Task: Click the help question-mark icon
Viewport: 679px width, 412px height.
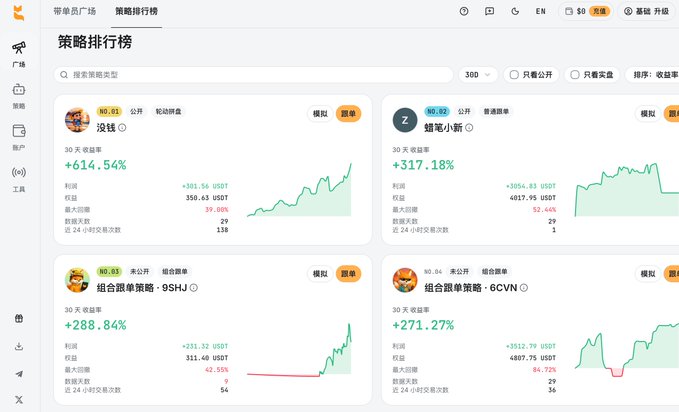Action: coord(464,12)
